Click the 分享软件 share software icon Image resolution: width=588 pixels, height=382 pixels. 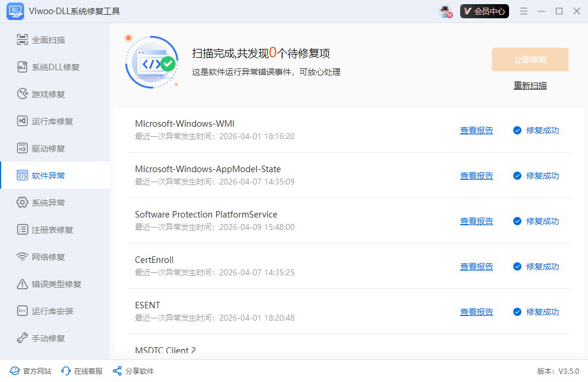(x=117, y=371)
